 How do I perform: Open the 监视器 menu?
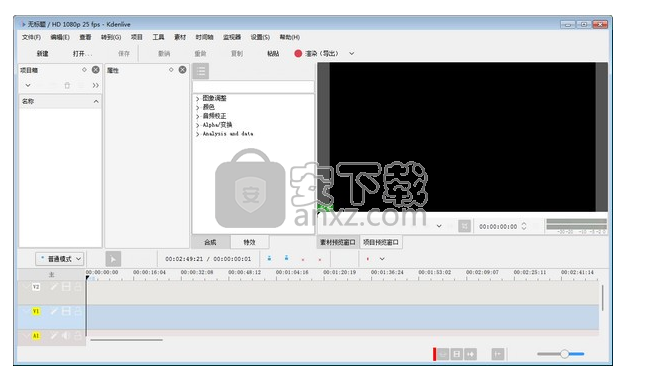(232, 37)
